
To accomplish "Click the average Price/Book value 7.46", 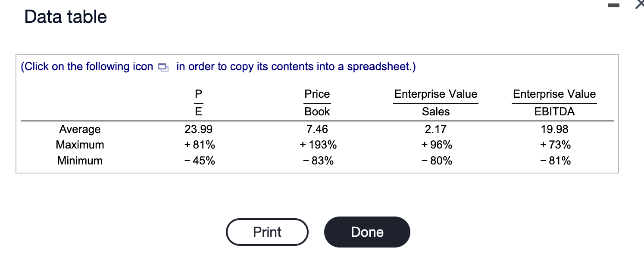I will tap(317, 129).
